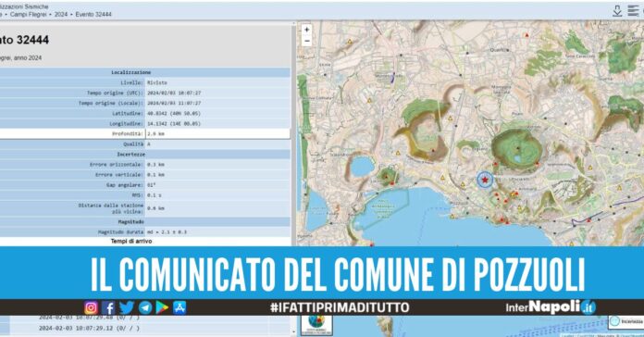Click the blue headline banner text
Screen dimensions: 644x337
[x=337, y=274]
